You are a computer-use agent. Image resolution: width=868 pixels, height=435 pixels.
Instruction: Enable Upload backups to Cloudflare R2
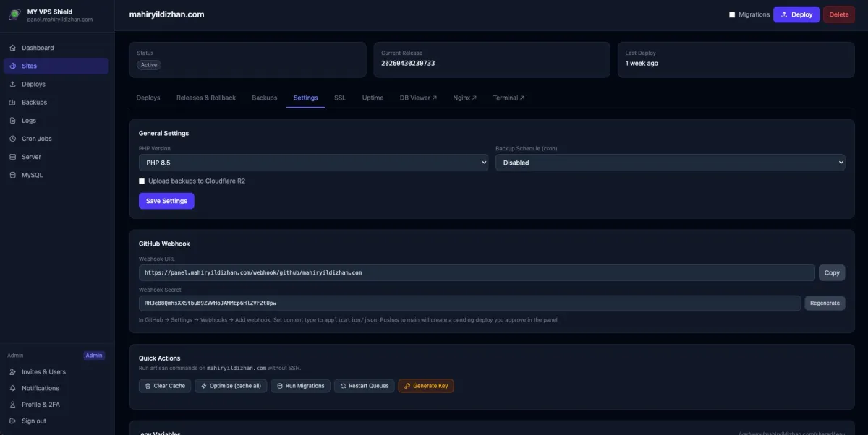142,181
